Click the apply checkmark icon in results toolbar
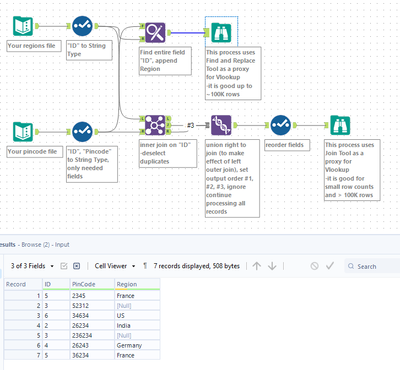Screen dimensions: 400x370 pyautogui.click(x=330, y=266)
